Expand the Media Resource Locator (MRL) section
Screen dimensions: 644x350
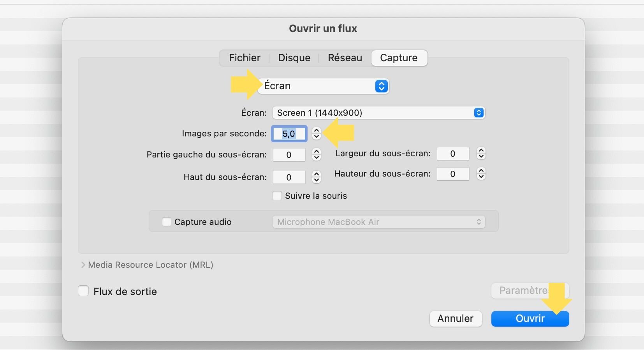[83, 265]
